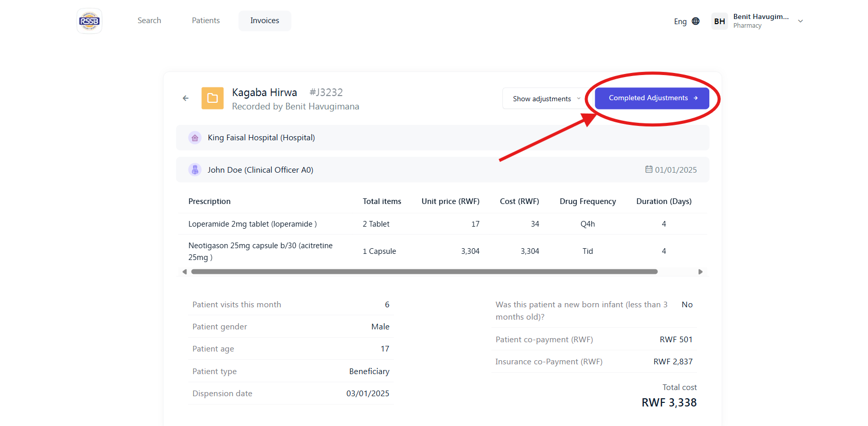Click the clinician icon beside John Doe

pos(195,170)
